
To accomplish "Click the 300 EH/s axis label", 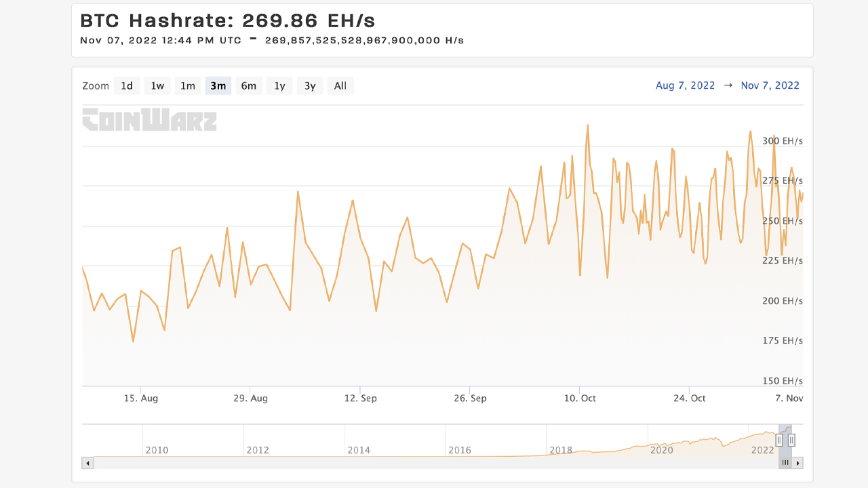I will tap(783, 141).
